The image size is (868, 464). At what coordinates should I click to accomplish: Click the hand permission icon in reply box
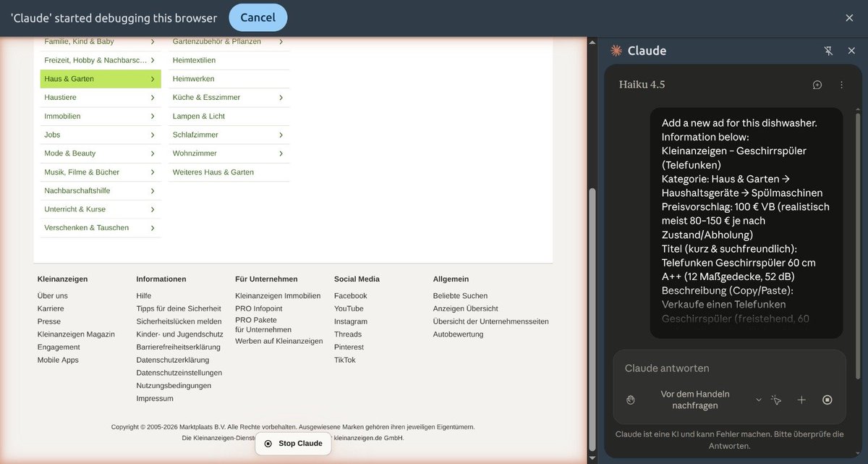coord(631,400)
